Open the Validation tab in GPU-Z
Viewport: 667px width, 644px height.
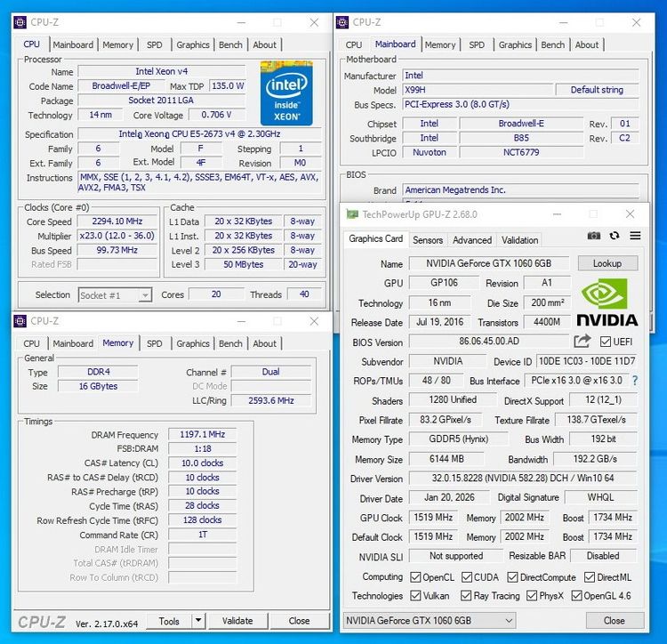tap(519, 240)
